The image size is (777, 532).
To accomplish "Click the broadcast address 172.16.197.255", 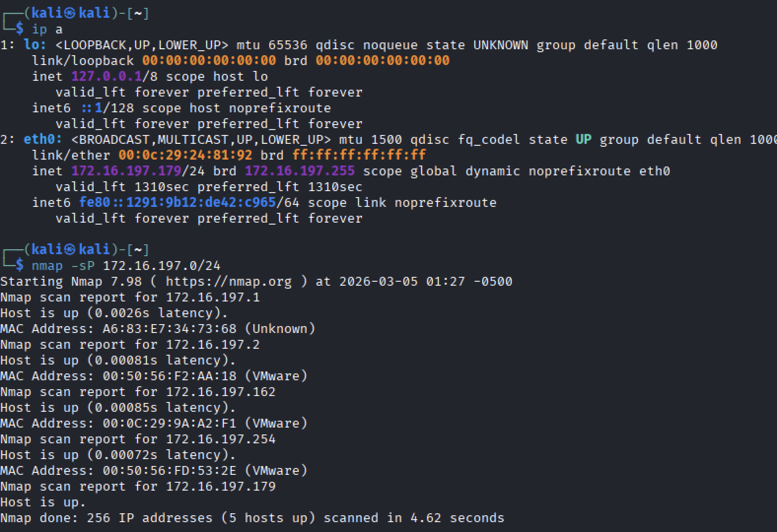I will coord(300,171).
